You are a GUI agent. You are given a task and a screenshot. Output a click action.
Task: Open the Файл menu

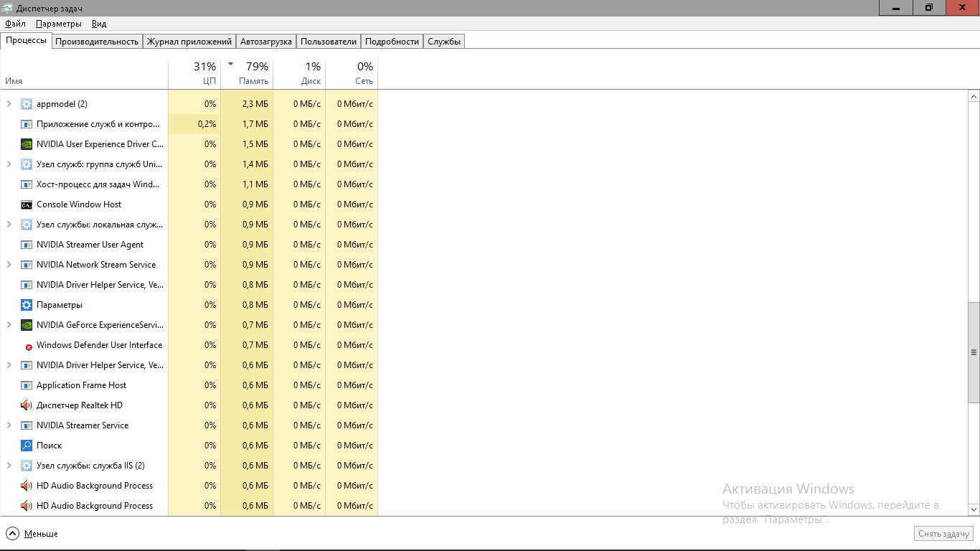15,24
